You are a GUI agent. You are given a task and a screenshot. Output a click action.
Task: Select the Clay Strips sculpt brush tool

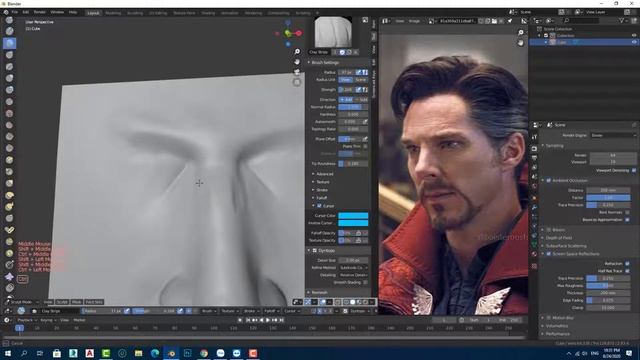click(x=9, y=43)
